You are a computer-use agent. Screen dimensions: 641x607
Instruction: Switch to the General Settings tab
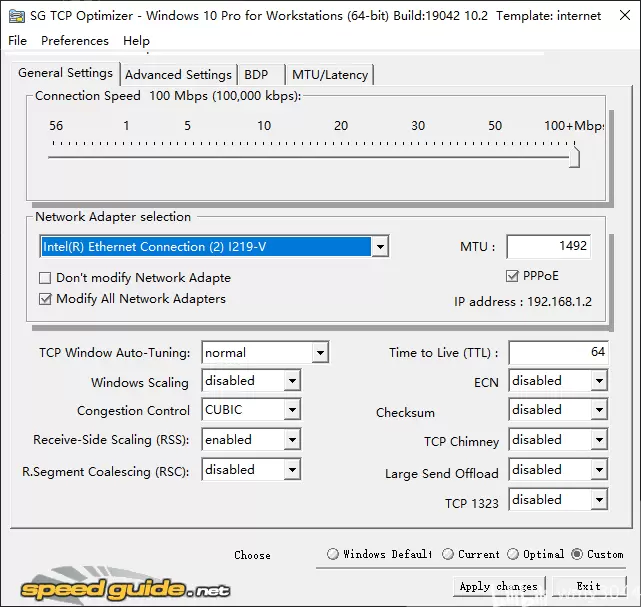(x=65, y=73)
